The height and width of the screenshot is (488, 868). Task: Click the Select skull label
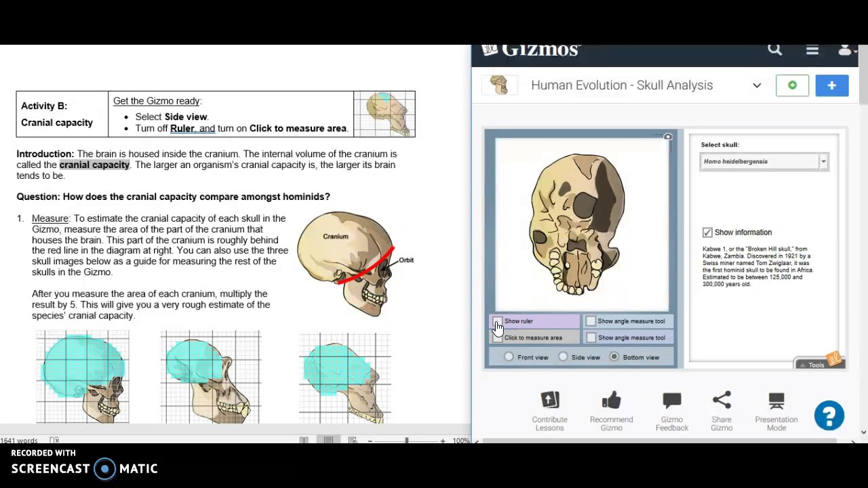[719, 144]
